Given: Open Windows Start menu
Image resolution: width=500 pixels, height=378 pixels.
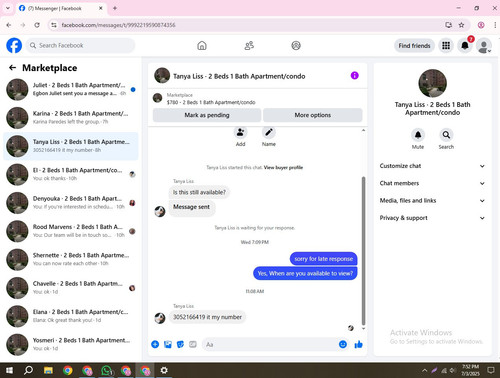Looking at the screenshot, I should 9,370.
